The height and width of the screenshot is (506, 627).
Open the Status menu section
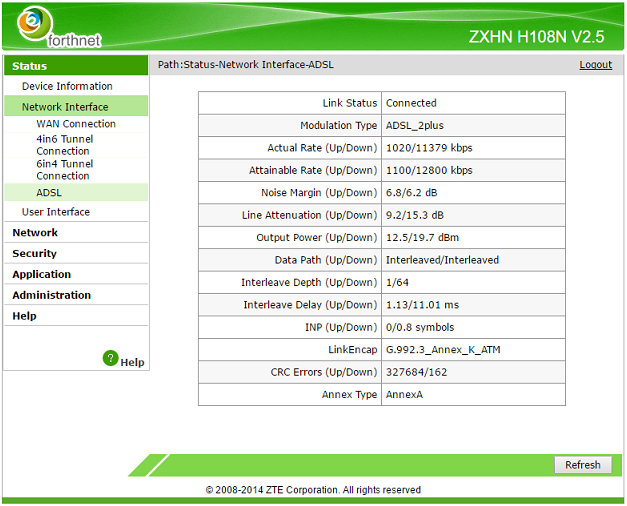[x=76, y=66]
